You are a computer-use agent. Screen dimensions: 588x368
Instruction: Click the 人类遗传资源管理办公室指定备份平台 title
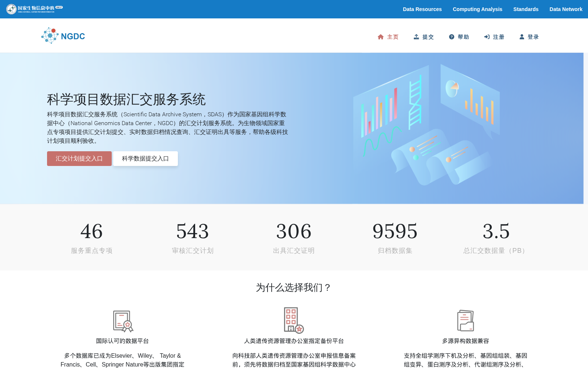294,341
